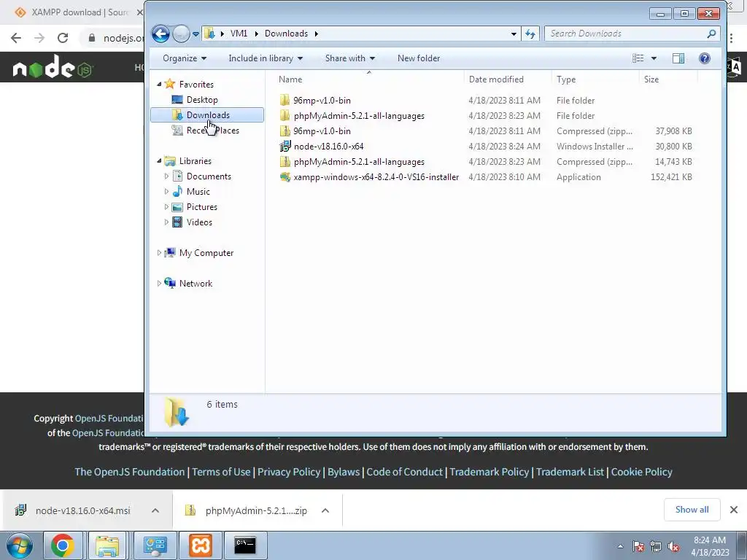Select Desktop in Favorites
Viewport: 747px width, 560px height.
point(202,99)
